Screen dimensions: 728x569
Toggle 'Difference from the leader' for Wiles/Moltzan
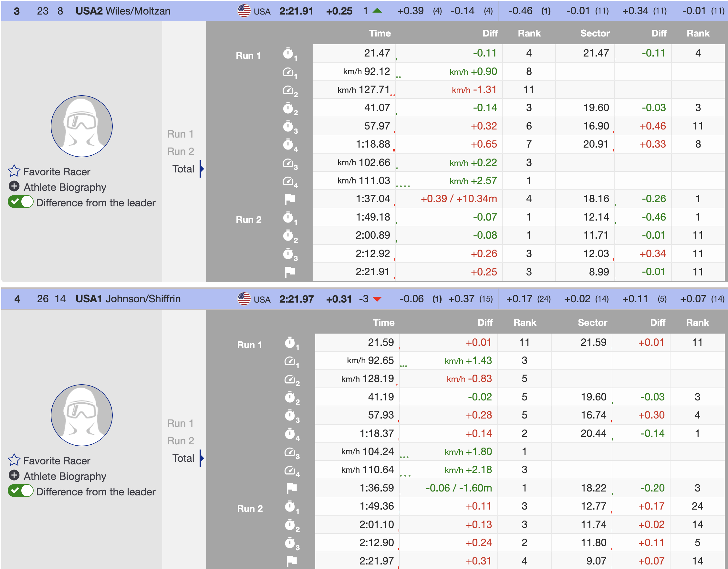pyautogui.click(x=21, y=202)
